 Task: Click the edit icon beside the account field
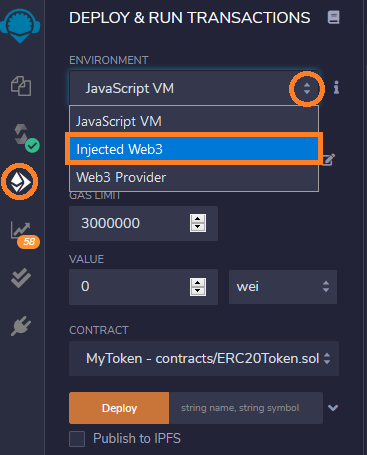pyautogui.click(x=328, y=159)
